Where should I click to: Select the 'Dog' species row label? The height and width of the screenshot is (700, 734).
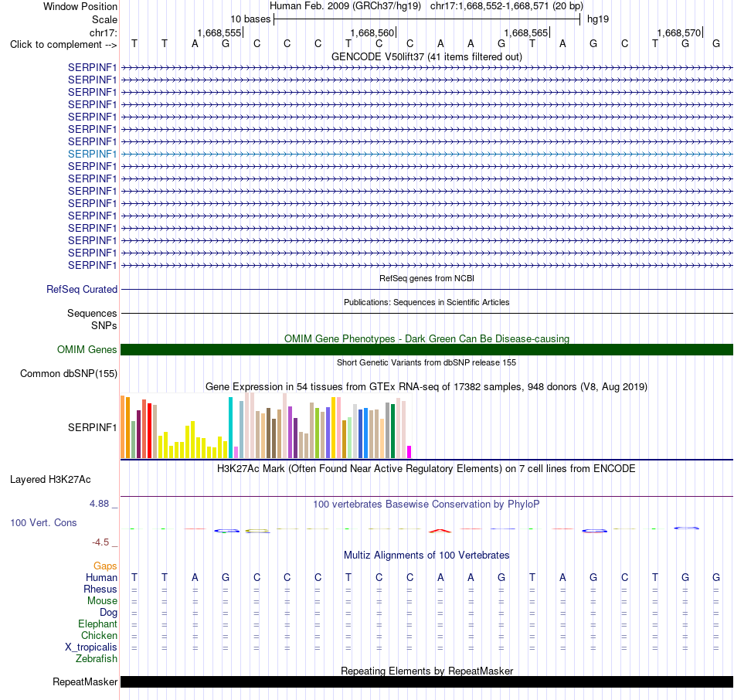click(108, 613)
